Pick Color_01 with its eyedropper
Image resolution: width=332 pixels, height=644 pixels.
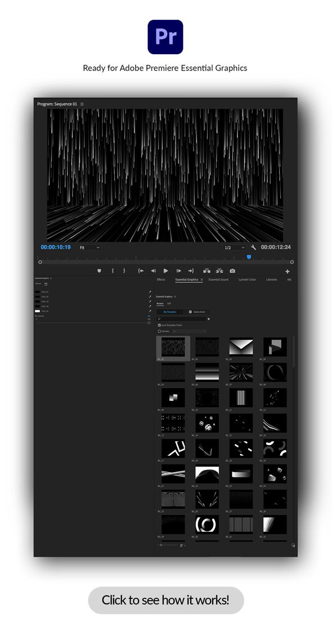point(150,292)
